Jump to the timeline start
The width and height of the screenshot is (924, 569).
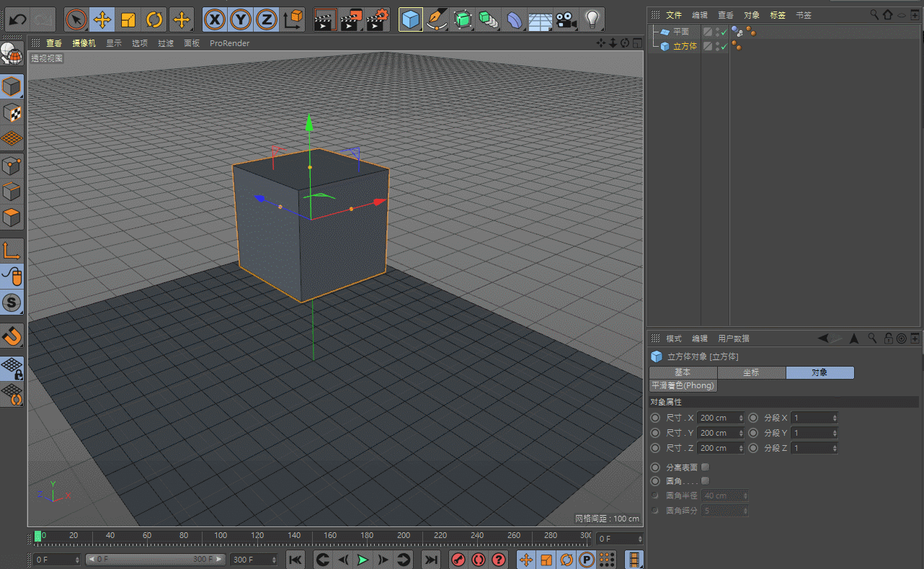click(295, 560)
